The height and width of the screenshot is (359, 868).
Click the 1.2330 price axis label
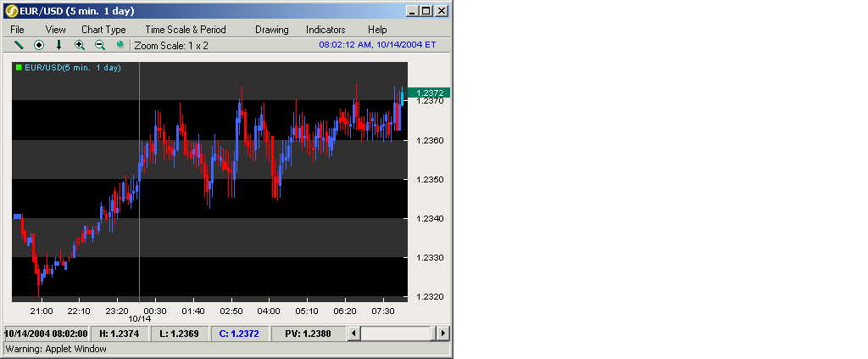point(430,258)
